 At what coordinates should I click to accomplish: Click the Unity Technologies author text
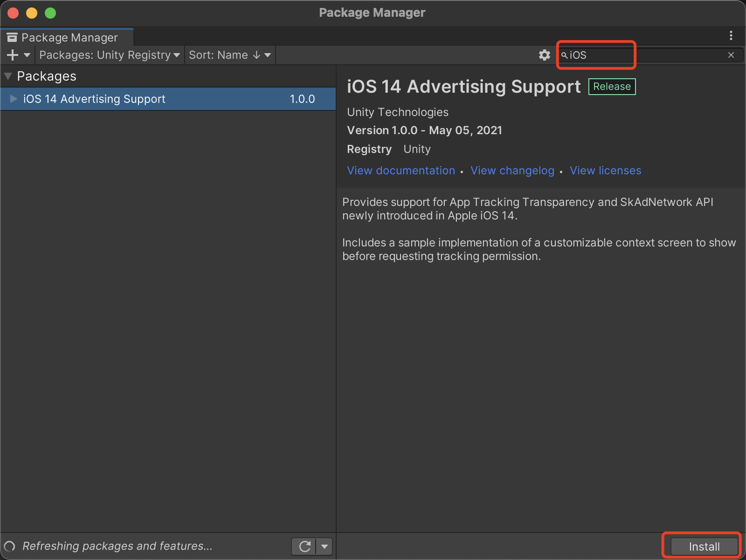point(398,112)
